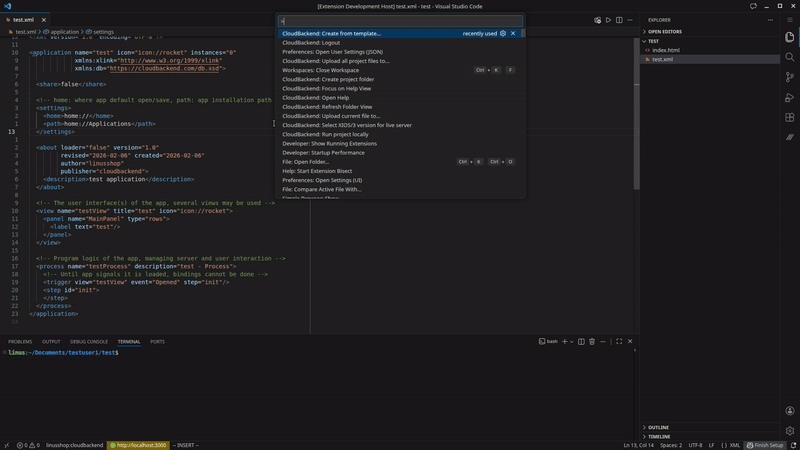Viewport: 800px width, 450px height.
Task: Run the file with the play icon
Action: coord(608,20)
